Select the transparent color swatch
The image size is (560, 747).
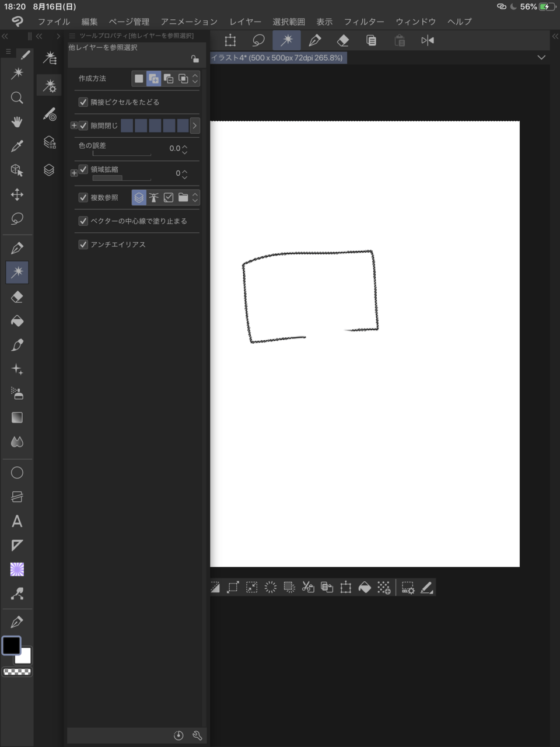pyautogui.click(x=17, y=672)
